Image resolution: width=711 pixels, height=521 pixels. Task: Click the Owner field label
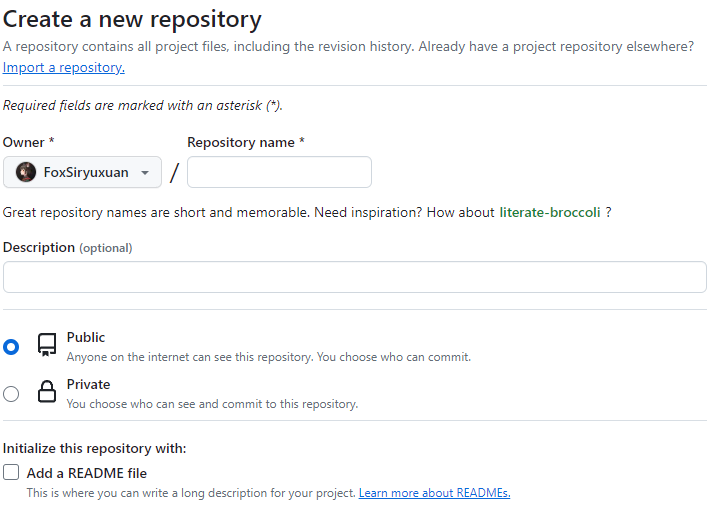(x=28, y=142)
